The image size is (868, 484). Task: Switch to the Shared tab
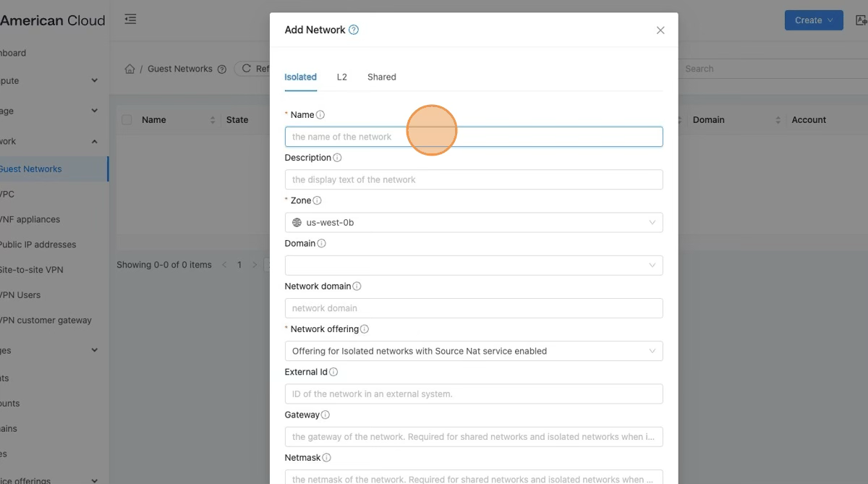pyautogui.click(x=382, y=77)
